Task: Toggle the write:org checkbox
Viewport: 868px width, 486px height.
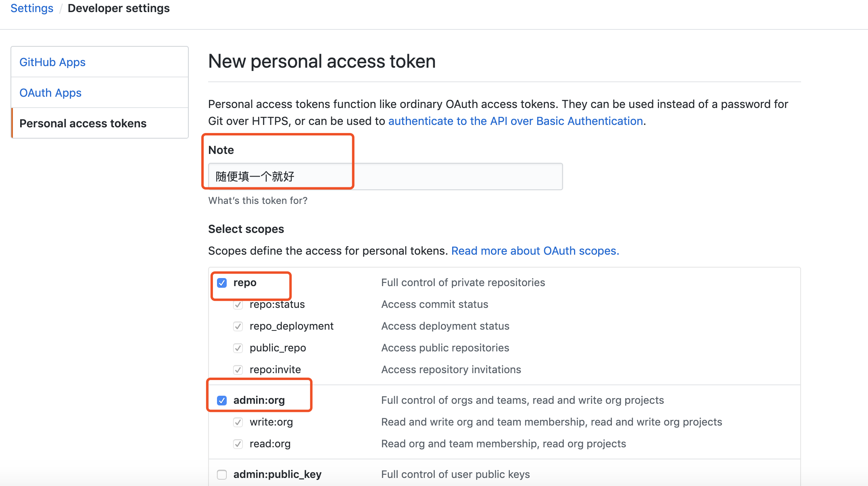Action: click(238, 422)
